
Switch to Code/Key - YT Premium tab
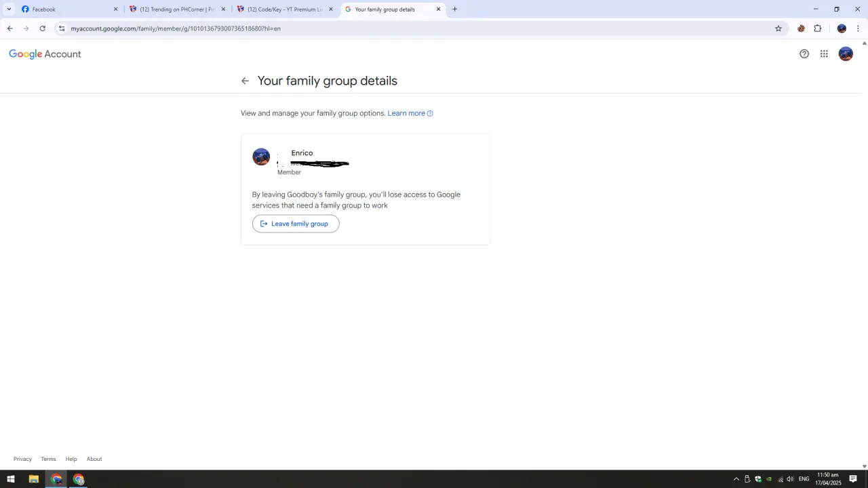[285, 9]
